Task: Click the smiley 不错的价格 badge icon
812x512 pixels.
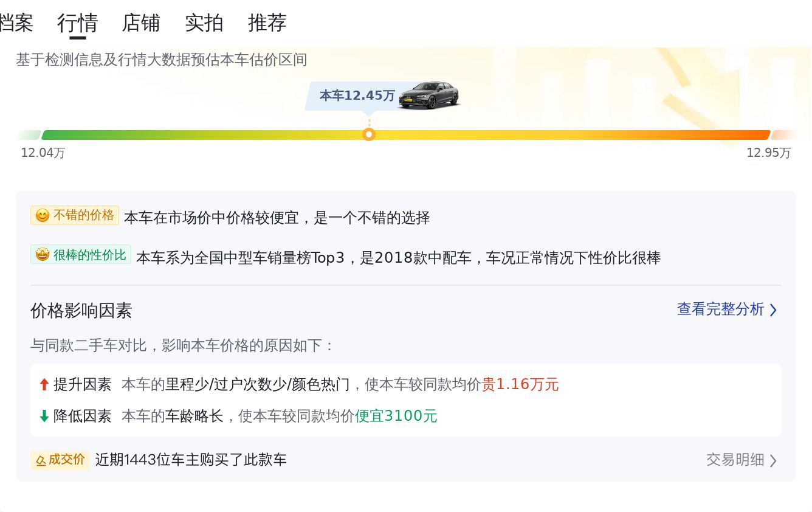Action: [x=42, y=215]
